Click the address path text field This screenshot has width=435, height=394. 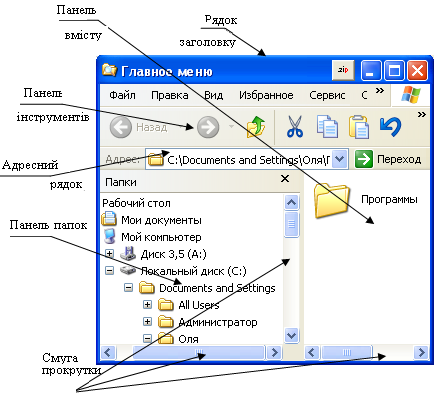(248, 160)
